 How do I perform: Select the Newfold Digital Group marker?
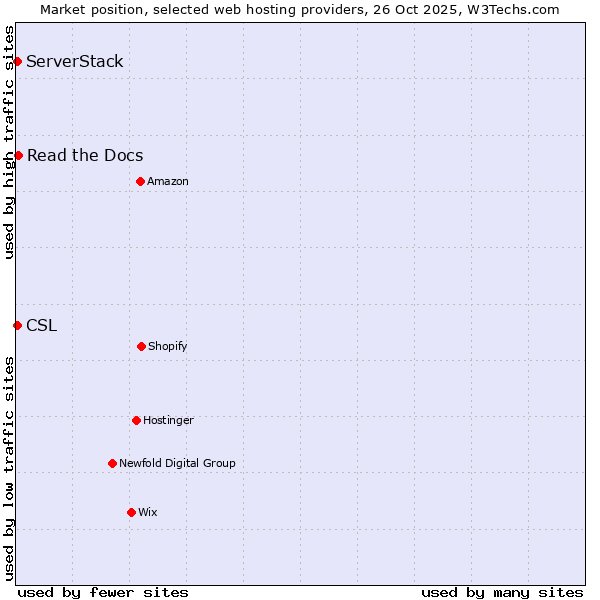click(112, 463)
